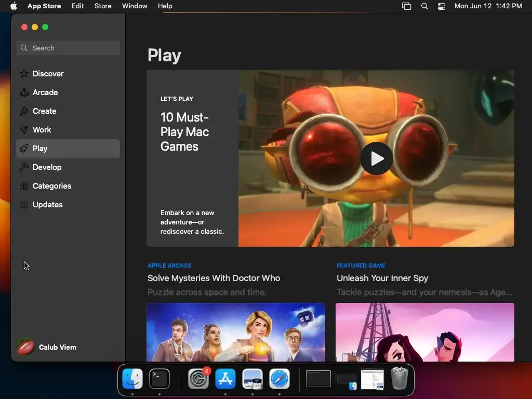Launch Safari from the Dock

(280, 379)
